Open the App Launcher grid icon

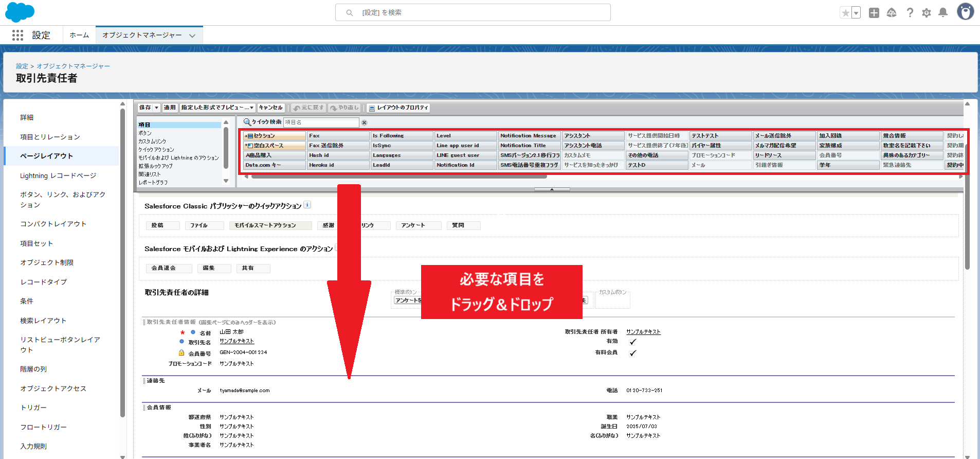(x=17, y=35)
